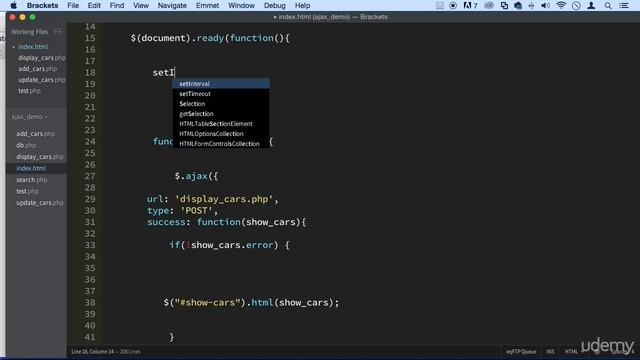The height and width of the screenshot is (360, 640).
Task: Select test.php in Working Files
Action: click(x=29, y=91)
